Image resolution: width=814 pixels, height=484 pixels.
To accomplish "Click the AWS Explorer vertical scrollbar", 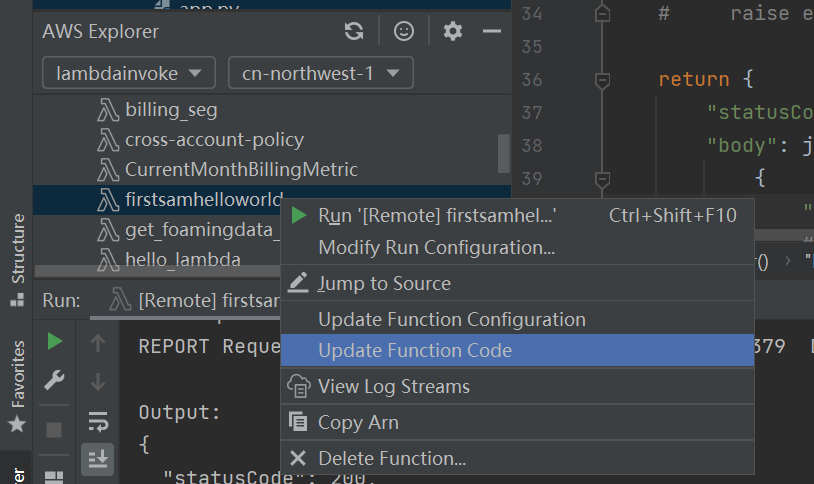I will (504, 153).
